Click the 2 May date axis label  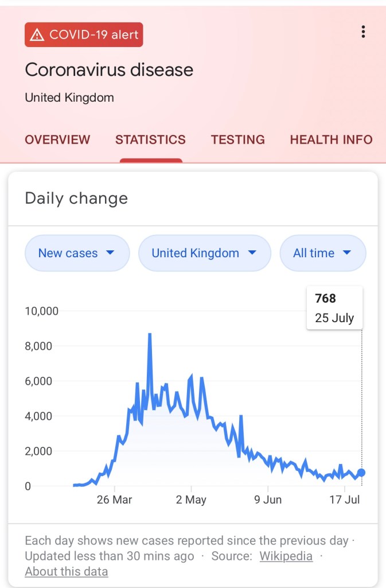(191, 500)
